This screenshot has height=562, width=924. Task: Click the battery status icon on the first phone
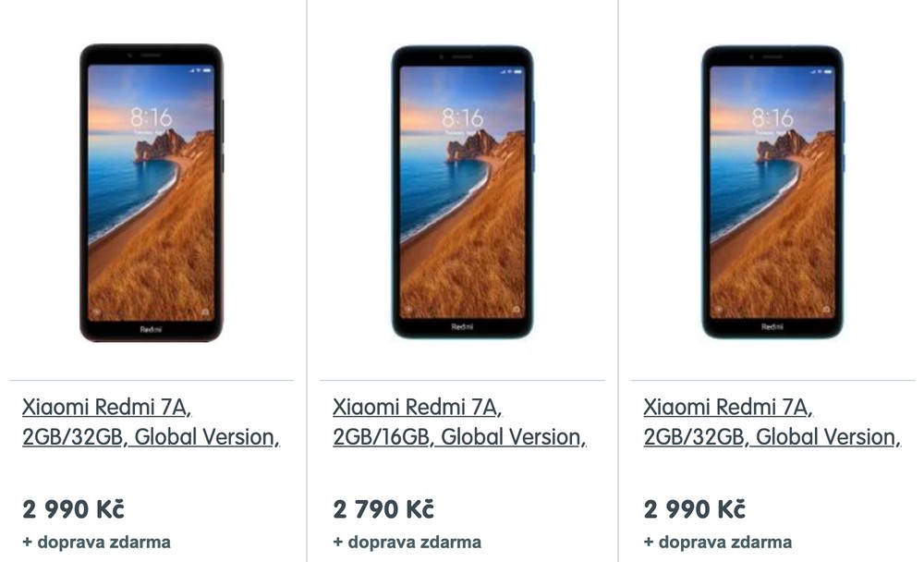tap(207, 70)
